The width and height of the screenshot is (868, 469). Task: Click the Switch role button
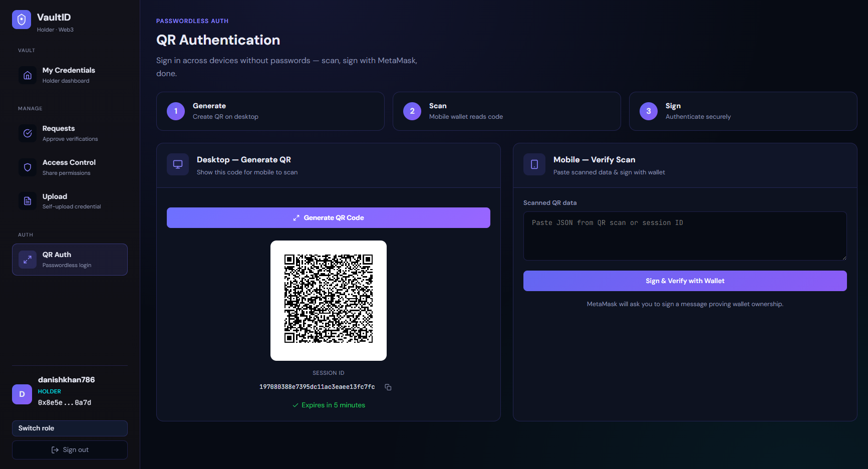pyautogui.click(x=70, y=428)
